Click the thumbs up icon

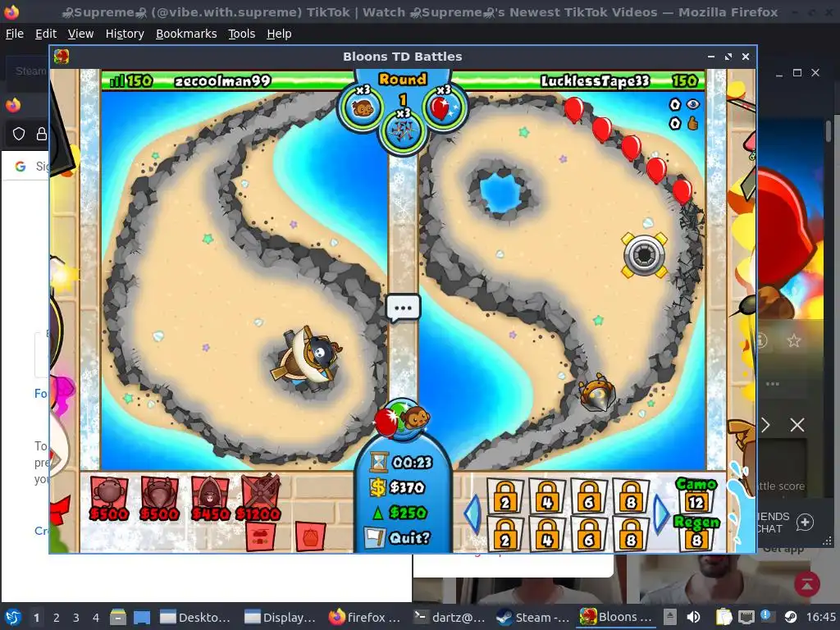(693, 124)
